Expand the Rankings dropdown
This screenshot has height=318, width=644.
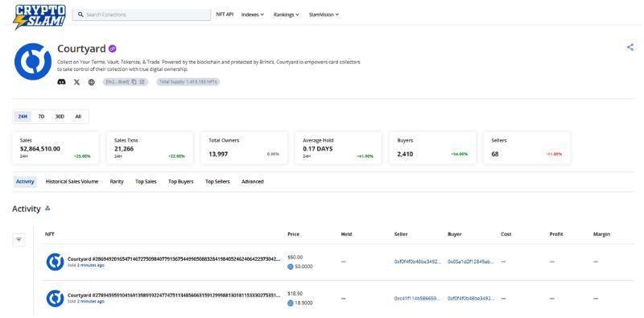point(287,14)
